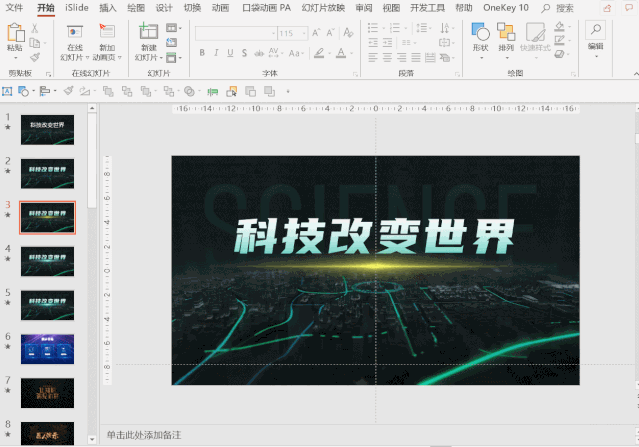Viewport: 639px width, 447px height.
Task: Center text in paragraph group
Action: tap(387, 57)
